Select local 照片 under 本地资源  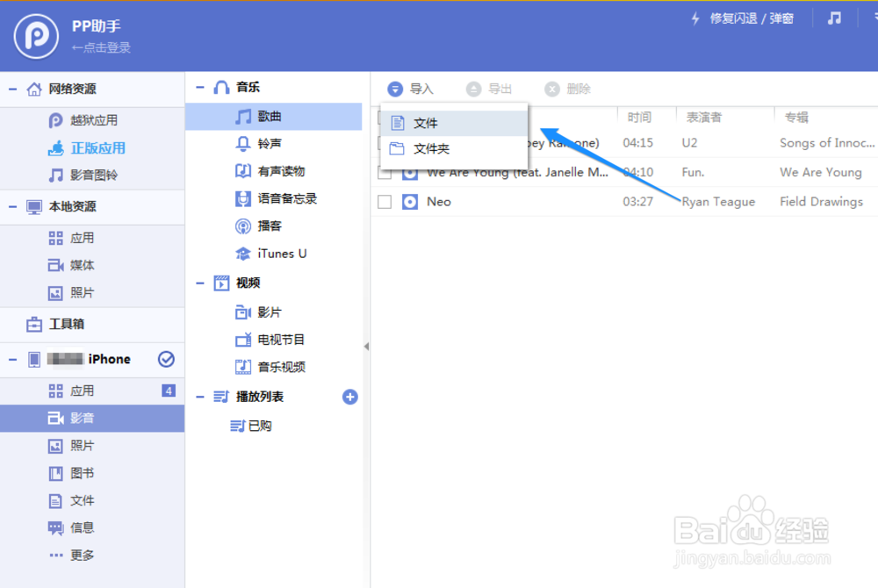click(x=82, y=292)
